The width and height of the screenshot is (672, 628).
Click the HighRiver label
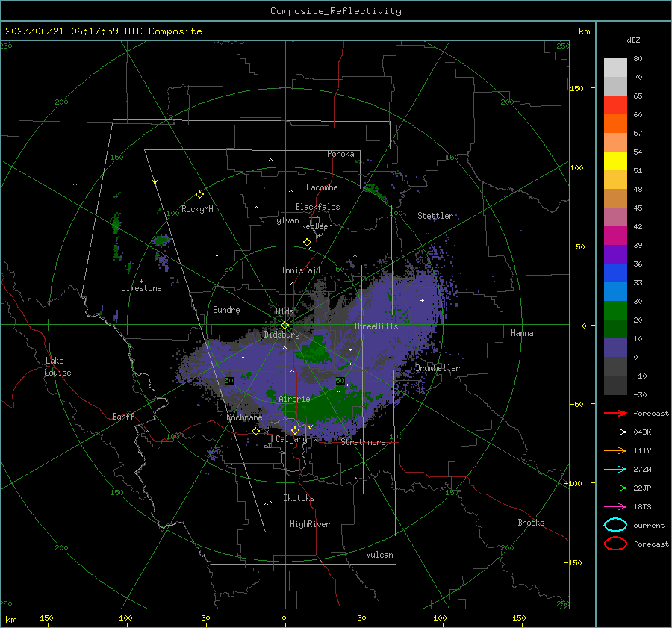point(310,524)
